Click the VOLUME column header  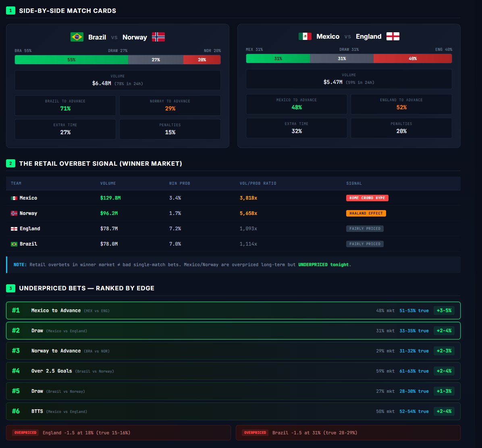click(x=108, y=183)
